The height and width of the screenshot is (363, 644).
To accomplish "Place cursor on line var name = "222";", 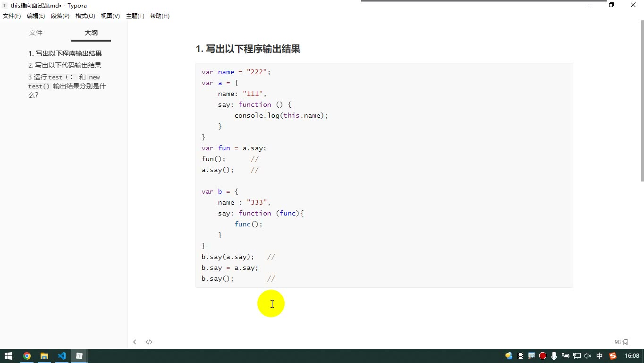I will click(x=236, y=72).
